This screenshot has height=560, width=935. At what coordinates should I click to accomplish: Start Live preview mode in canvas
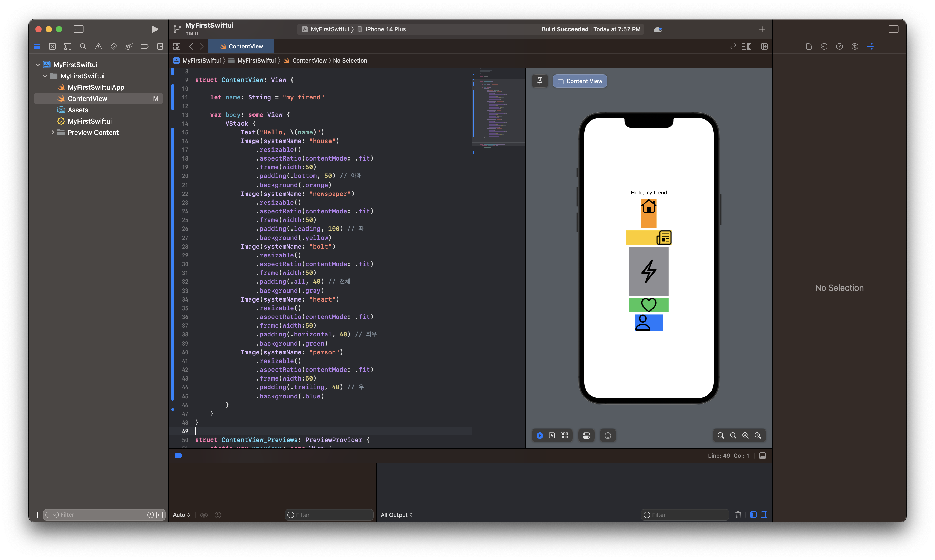pos(540,435)
